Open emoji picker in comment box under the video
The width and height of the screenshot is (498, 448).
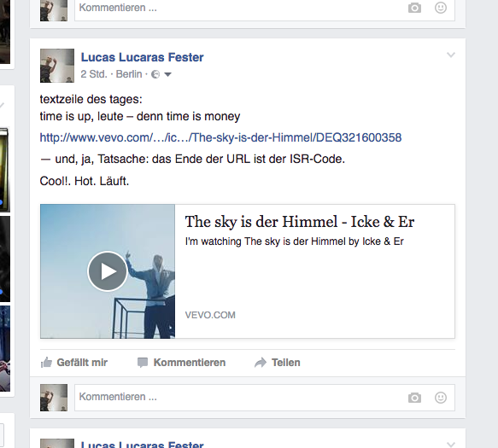[441, 398]
